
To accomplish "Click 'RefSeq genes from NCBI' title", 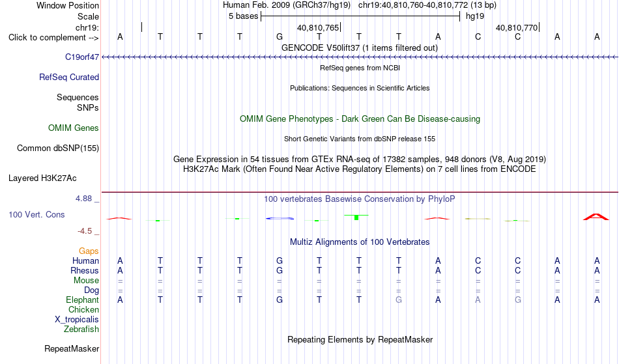I will (360, 68).
